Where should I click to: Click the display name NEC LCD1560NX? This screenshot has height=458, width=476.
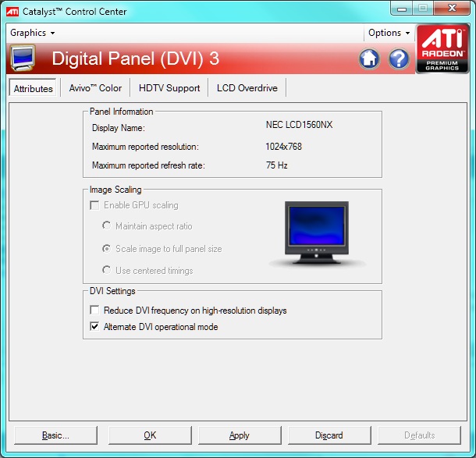click(299, 125)
